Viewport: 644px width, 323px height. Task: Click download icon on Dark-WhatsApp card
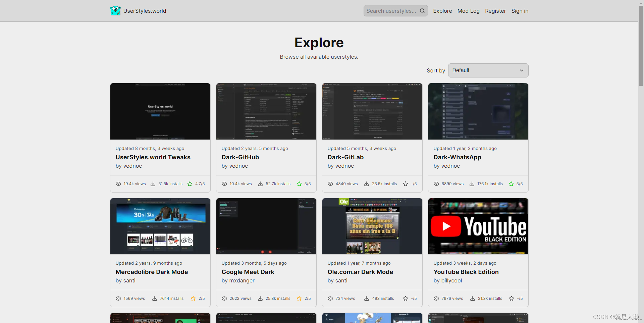(x=472, y=184)
